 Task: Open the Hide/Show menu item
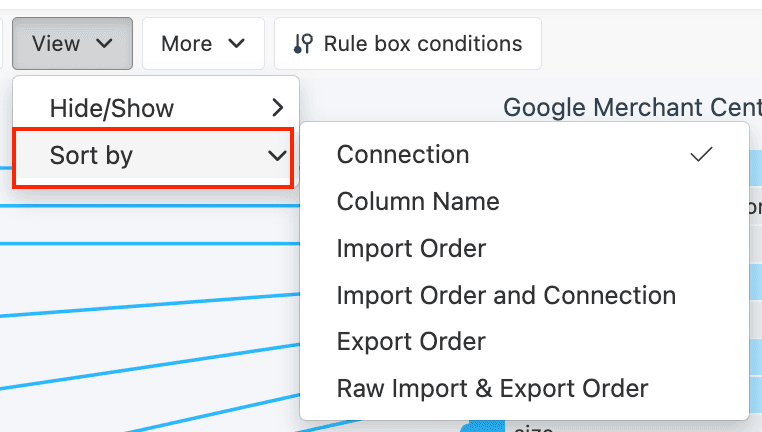point(112,108)
